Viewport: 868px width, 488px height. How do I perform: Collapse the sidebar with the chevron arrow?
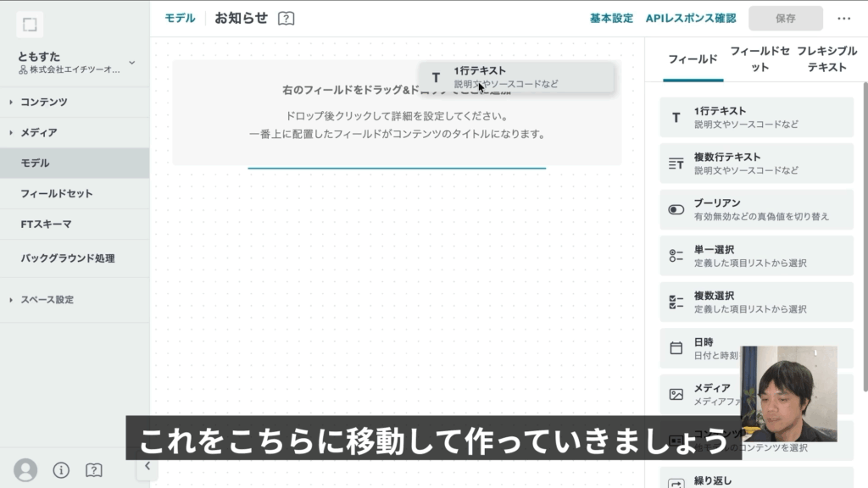147,465
